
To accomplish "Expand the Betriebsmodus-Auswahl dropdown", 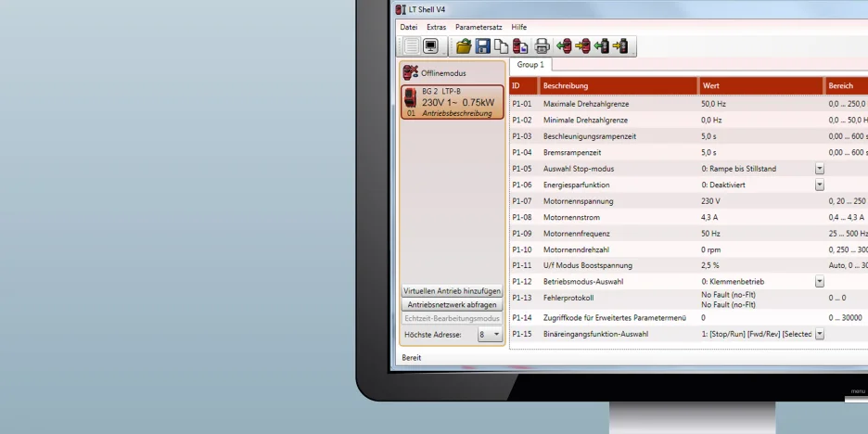I will coord(819,282).
